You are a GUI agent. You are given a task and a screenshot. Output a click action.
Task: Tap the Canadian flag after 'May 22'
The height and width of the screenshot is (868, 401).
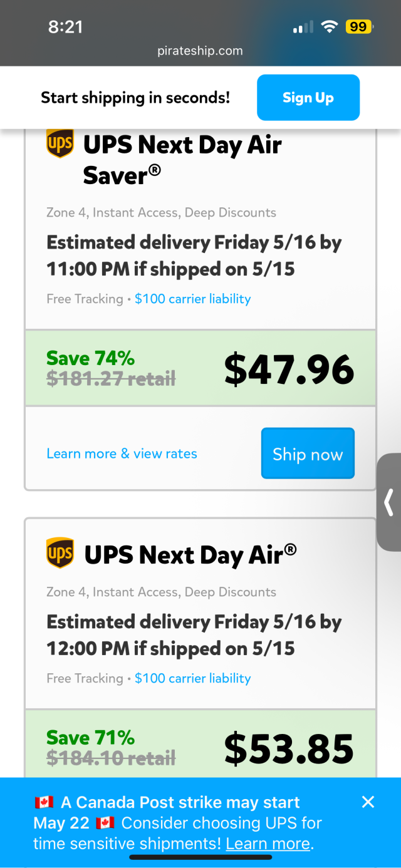(105, 823)
